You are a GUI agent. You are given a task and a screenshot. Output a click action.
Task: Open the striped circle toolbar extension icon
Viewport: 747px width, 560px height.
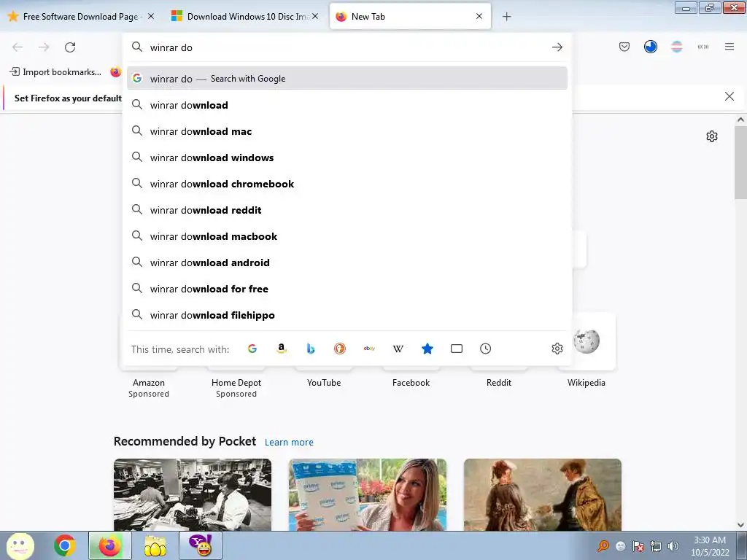click(676, 47)
